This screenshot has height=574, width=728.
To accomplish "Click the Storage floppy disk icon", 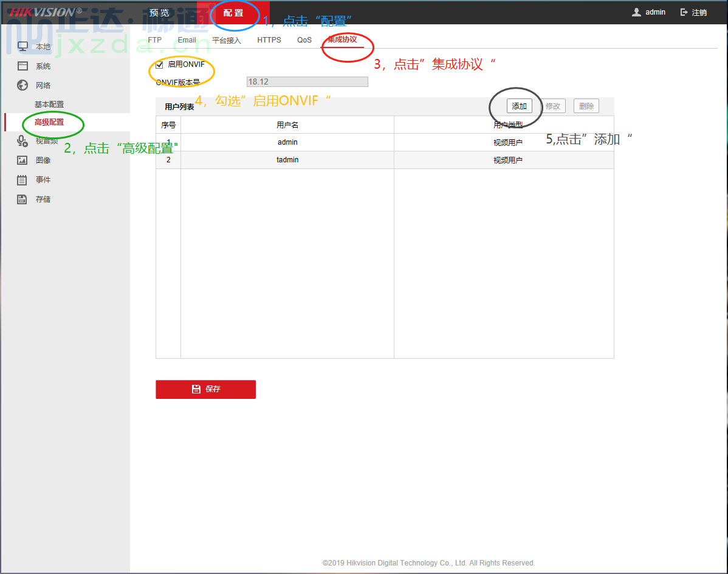I will [x=22, y=199].
